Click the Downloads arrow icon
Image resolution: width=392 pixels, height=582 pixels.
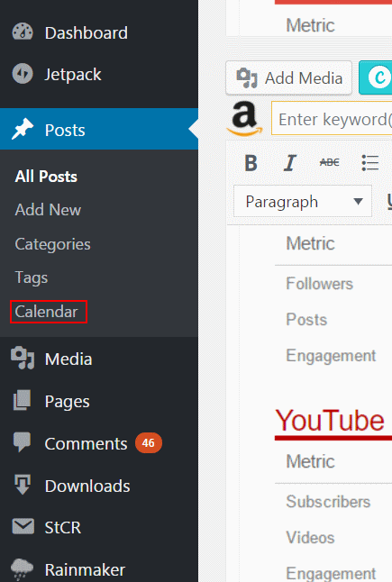point(23,485)
